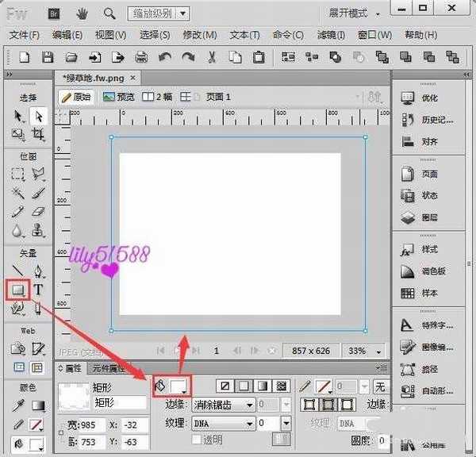The image size is (476, 457).
Task: Open the 图层 layers panel
Action: click(430, 217)
